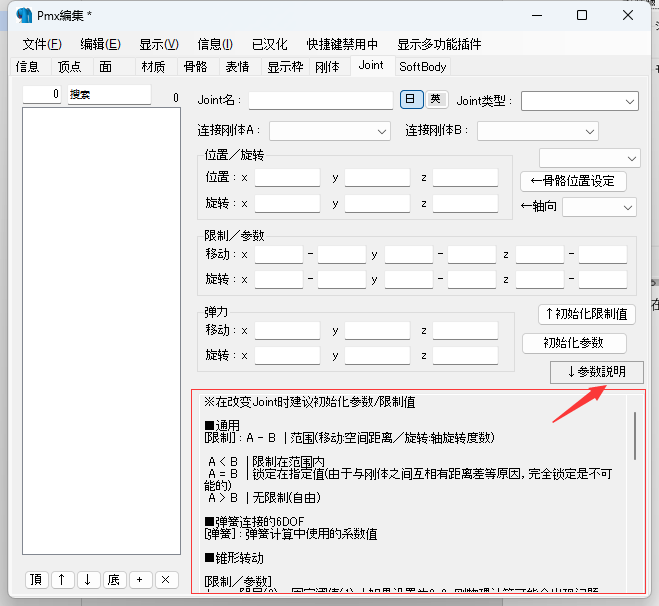
Task: Expand the 连接刚体B dropdown
Action: [537, 131]
